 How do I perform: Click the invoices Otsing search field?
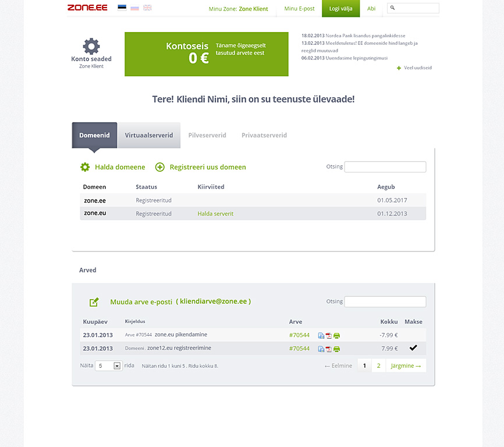(x=385, y=301)
